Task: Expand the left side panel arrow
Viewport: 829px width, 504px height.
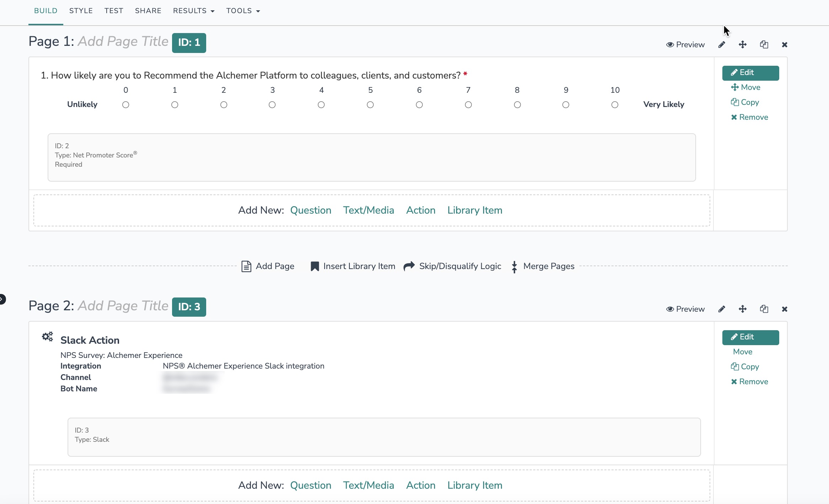Action: coord(2,299)
